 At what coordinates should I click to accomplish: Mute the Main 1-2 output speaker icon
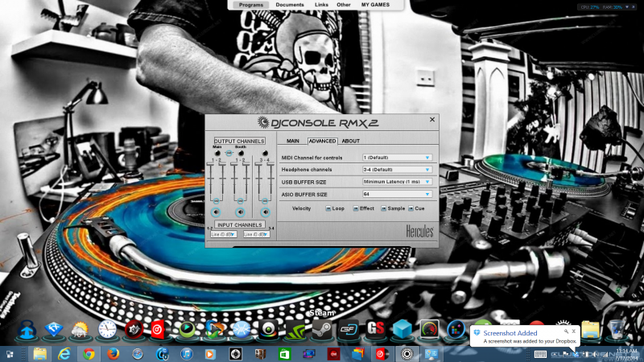217,213
